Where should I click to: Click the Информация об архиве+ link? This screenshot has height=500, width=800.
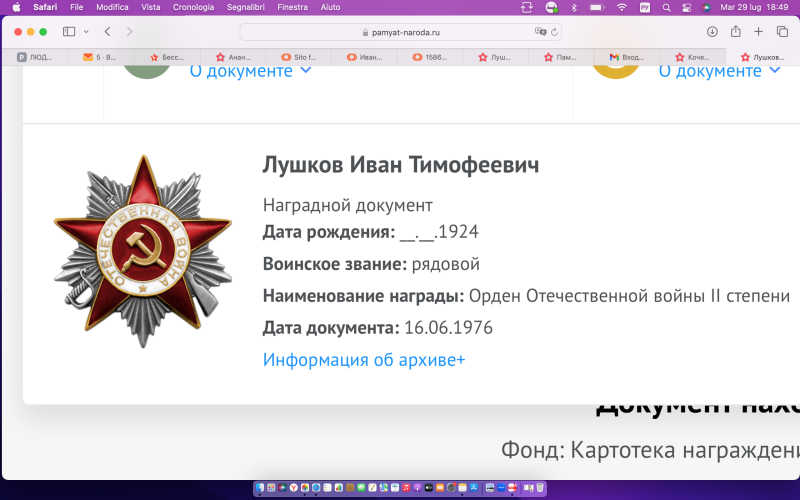point(364,360)
